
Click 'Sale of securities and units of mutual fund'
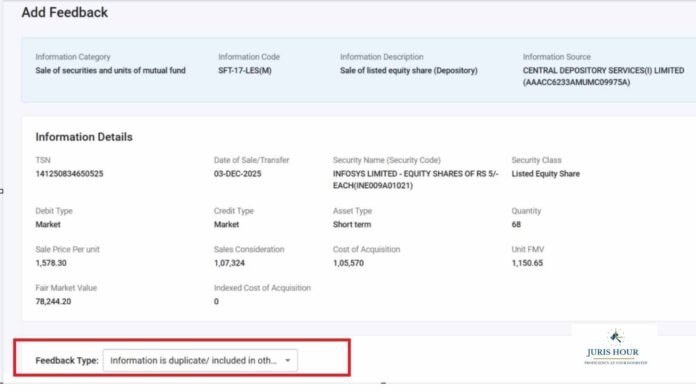111,70
